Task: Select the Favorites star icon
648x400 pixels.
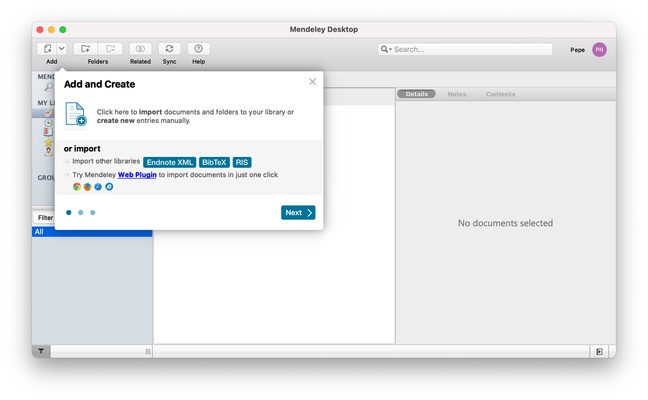Action: click(x=48, y=142)
